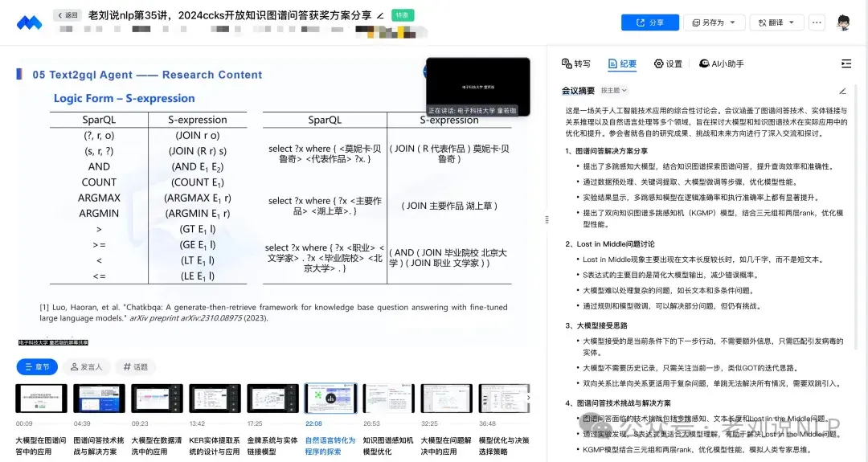Click chapter title KER实体提取系统的设计与应用
Image resolution: width=868 pixels, height=462 pixels.
(x=215, y=446)
